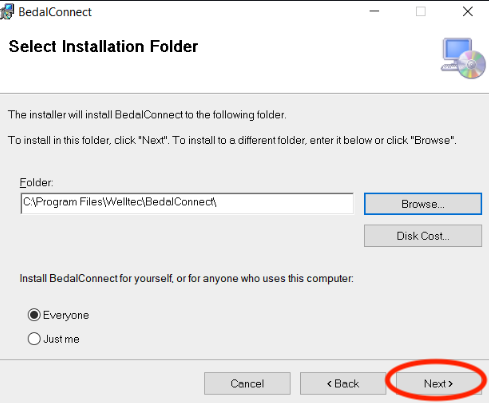This screenshot has height=403, width=489.
Task: Close the BedalConnect setup dialog
Action: click(x=468, y=12)
